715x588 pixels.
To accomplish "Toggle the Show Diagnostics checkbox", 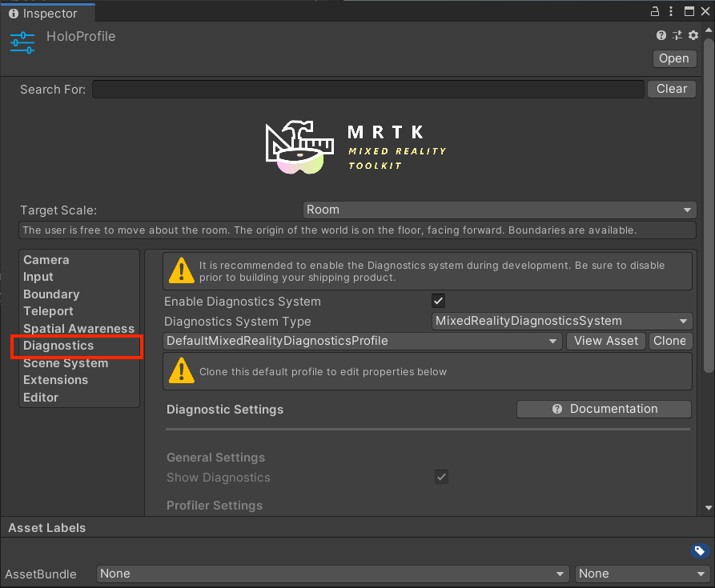I will [x=441, y=478].
